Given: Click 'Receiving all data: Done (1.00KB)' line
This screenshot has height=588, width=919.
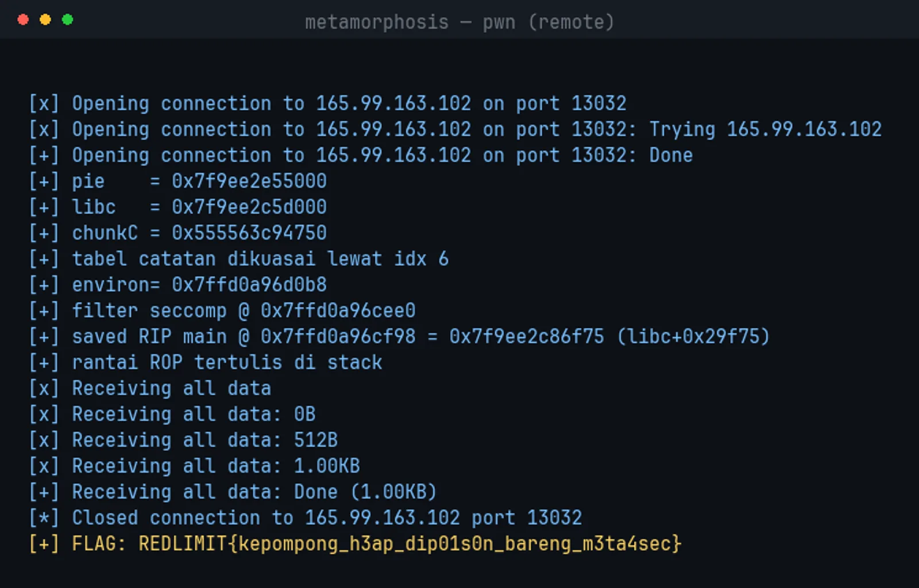Looking at the screenshot, I should [233, 492].
